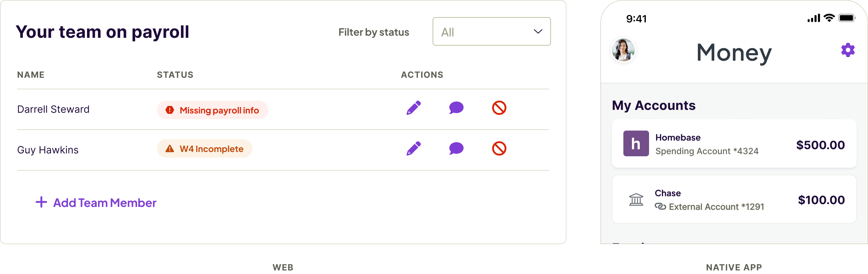Click the dropdown chevron next to All
This screenshot has height=274, width=868.
pyautogui.click(x=537, y=32)
